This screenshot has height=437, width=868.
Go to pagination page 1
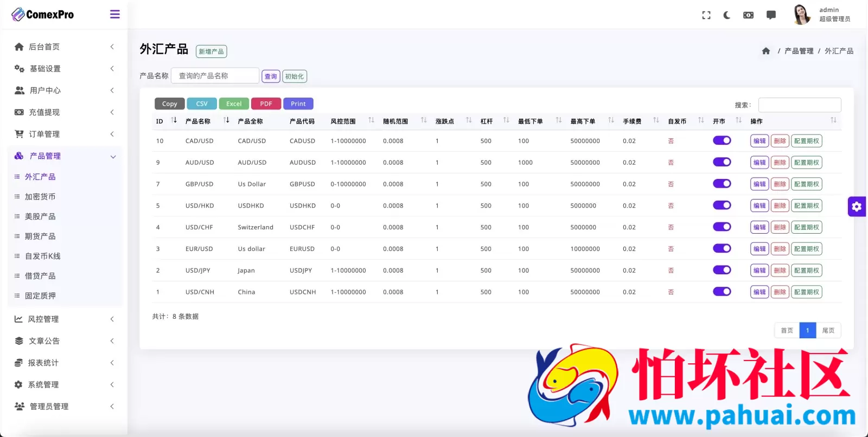pos(807,330)
